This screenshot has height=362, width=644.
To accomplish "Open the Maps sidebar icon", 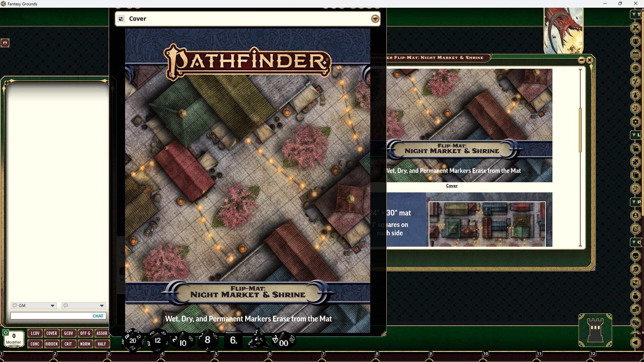I will pyautogui.click(x=636, y=283).
